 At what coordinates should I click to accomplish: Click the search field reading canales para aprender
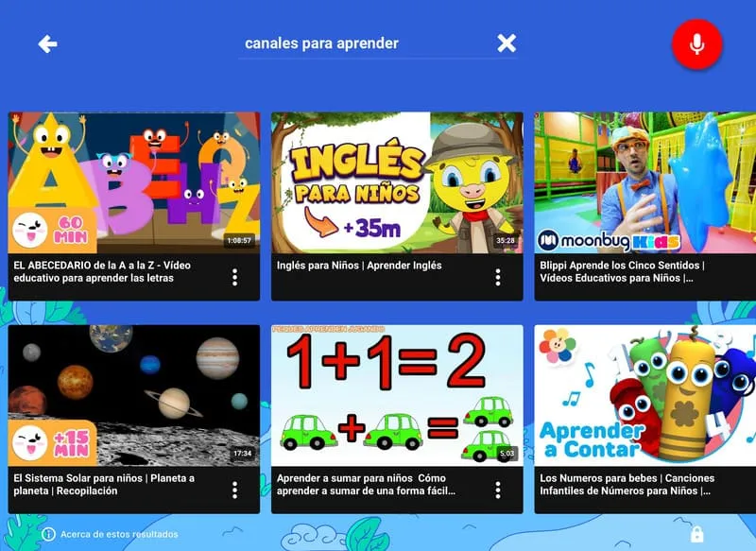(x=367, y=43)
